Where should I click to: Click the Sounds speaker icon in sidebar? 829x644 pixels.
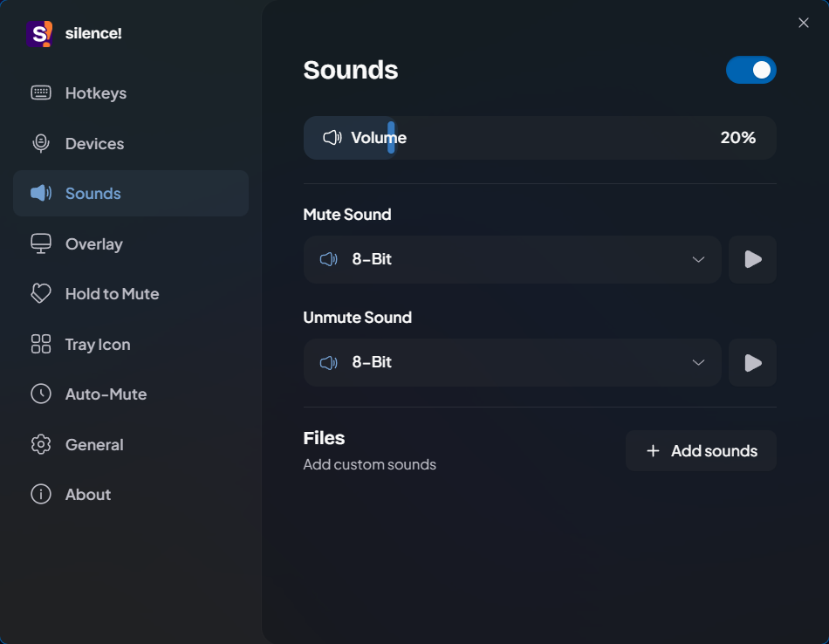coord(41,193)
